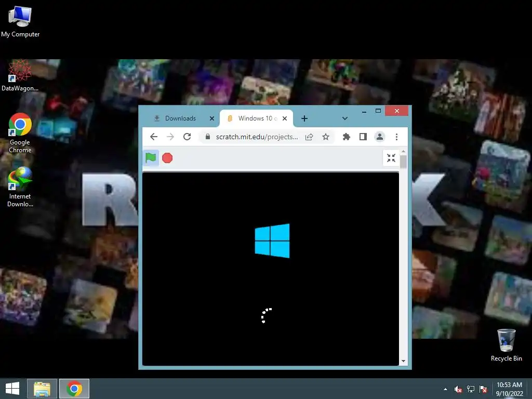Image resolution: width=532 pixels, height=399 pixels.
Task: Open the network tray icon
Action: coord(471,389)
